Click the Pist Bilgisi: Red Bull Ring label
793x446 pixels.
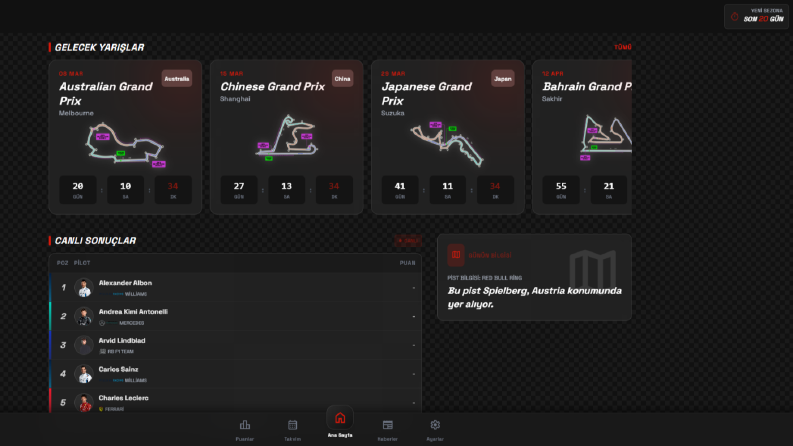(484, 278)
